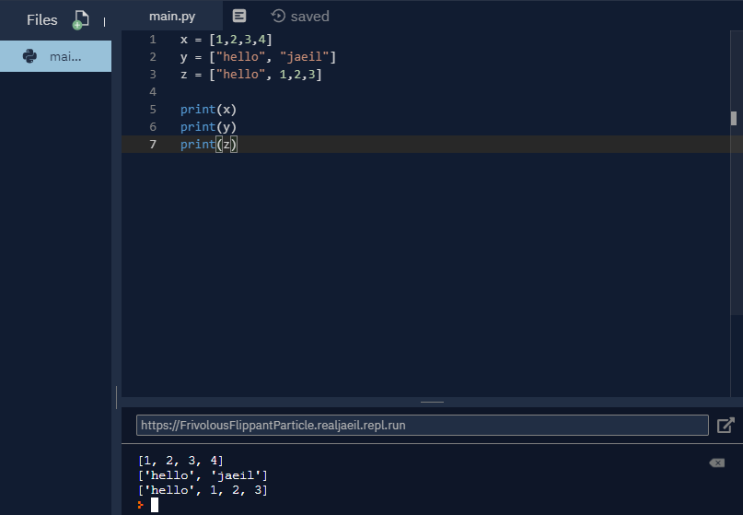Switch to the main.py editor tab
Screen dimensions: 743x515
pyautogui.click(x=172, y=16)
